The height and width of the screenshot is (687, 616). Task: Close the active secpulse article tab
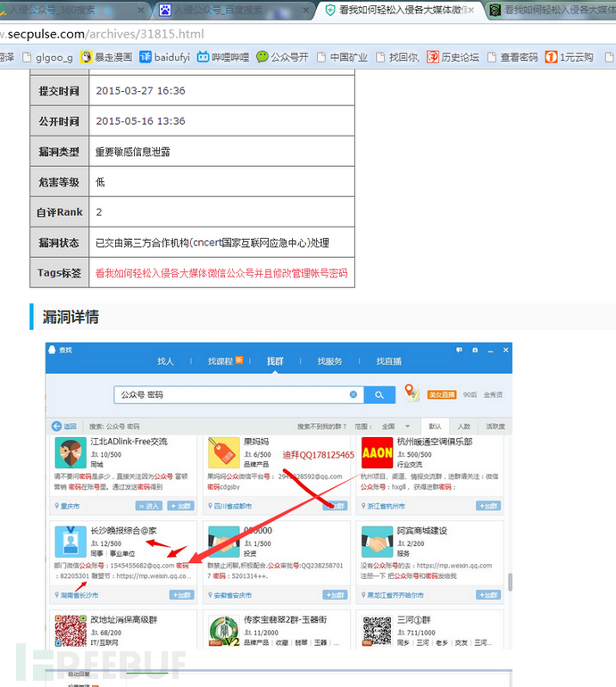click(x=471, y=10)
